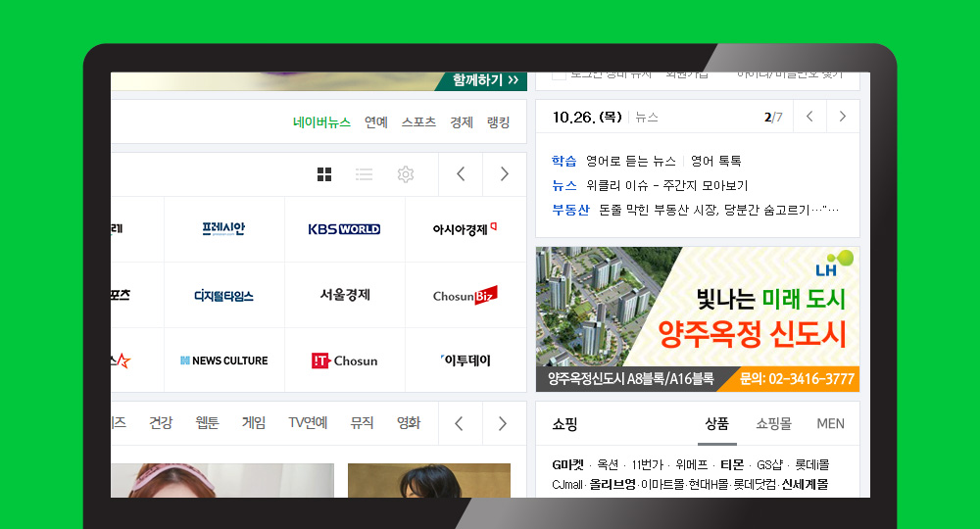Select the MEN shopping tab

tap(831, 424)
